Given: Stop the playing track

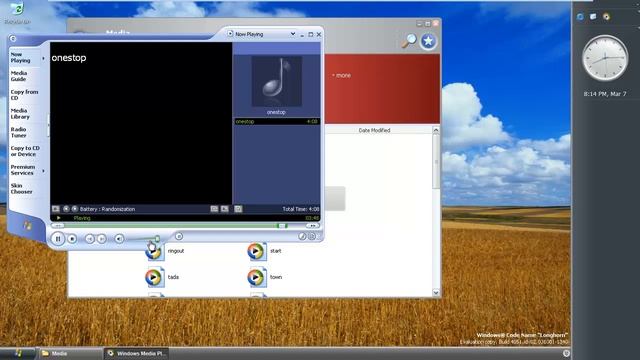Looking at the screenshot, I should click(72, 239).
